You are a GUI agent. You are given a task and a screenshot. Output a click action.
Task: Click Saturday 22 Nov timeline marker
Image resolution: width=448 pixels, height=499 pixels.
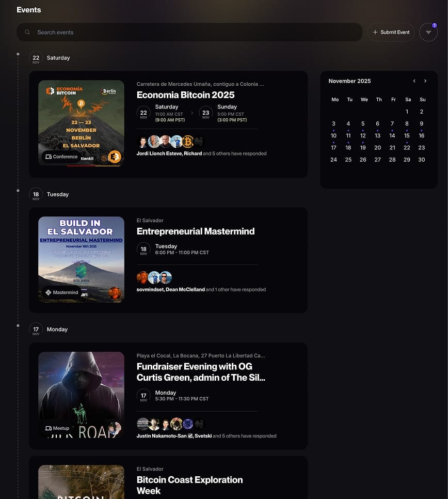pyautogui.click(x=36, y=58)
